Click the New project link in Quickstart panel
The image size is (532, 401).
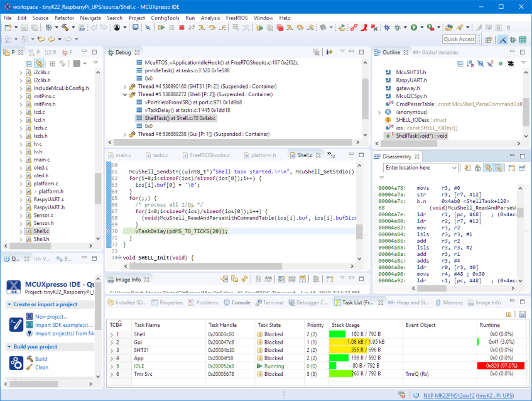(51, 317)
